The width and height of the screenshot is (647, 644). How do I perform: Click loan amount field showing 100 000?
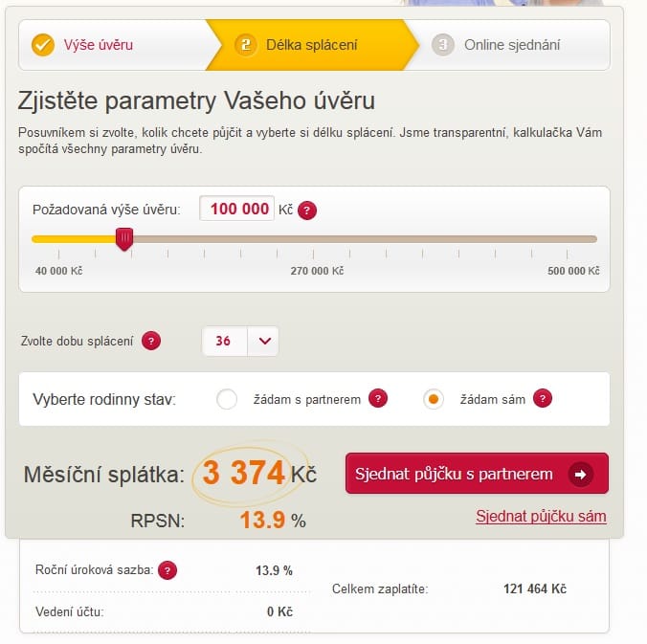[236, 209]
